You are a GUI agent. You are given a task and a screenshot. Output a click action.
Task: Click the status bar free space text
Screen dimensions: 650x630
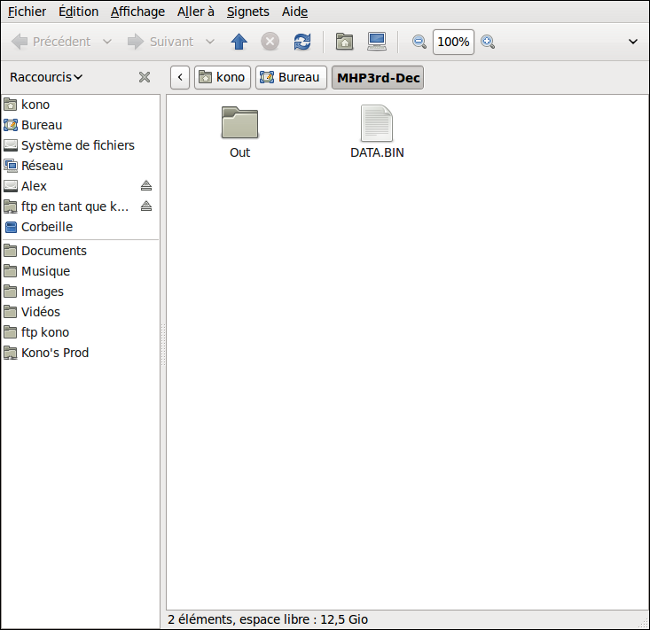268,619
